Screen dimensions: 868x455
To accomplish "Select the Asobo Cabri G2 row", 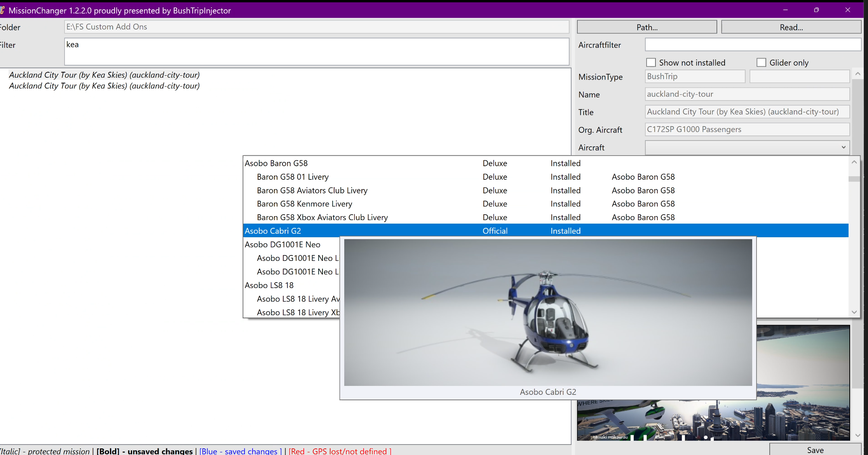I will (273, 231).
